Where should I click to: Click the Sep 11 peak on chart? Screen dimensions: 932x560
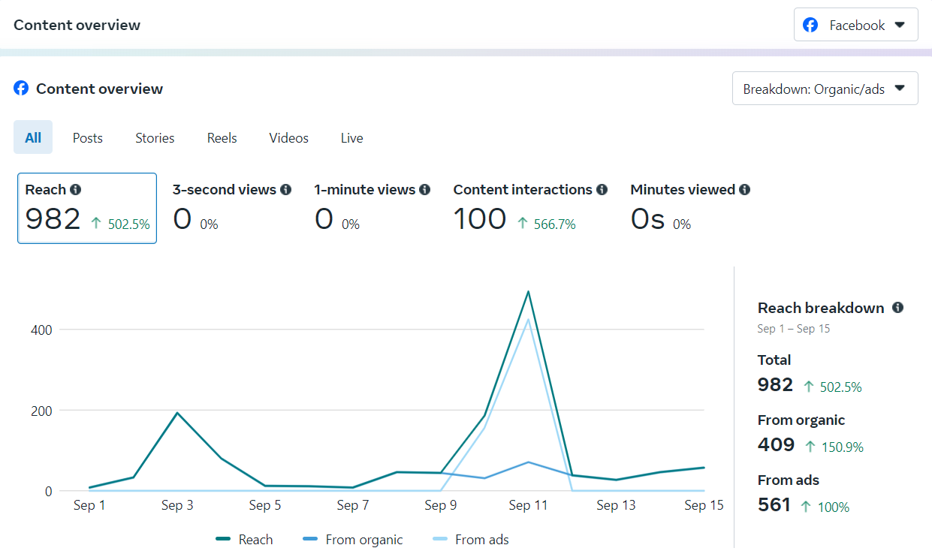tap(528, 292)
